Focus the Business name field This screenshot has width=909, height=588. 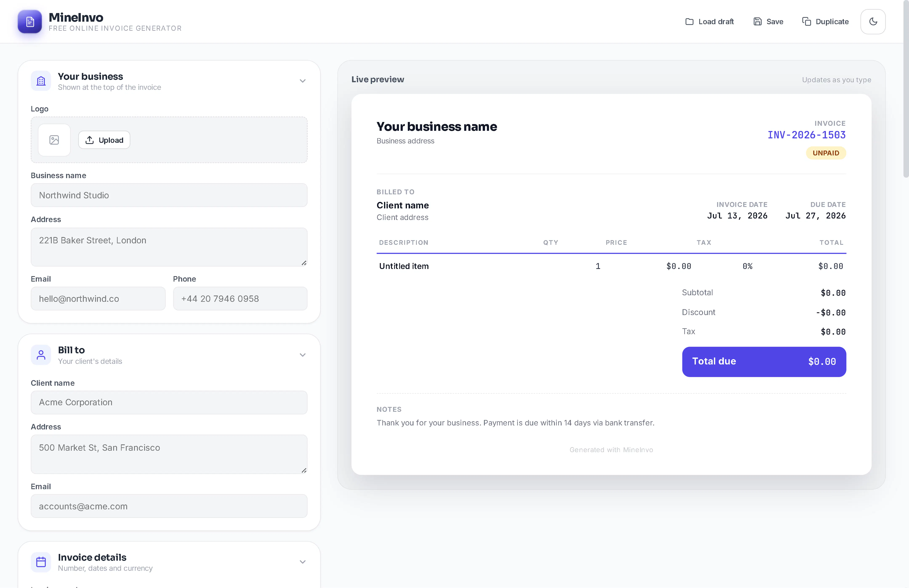[x=169, y=195]
